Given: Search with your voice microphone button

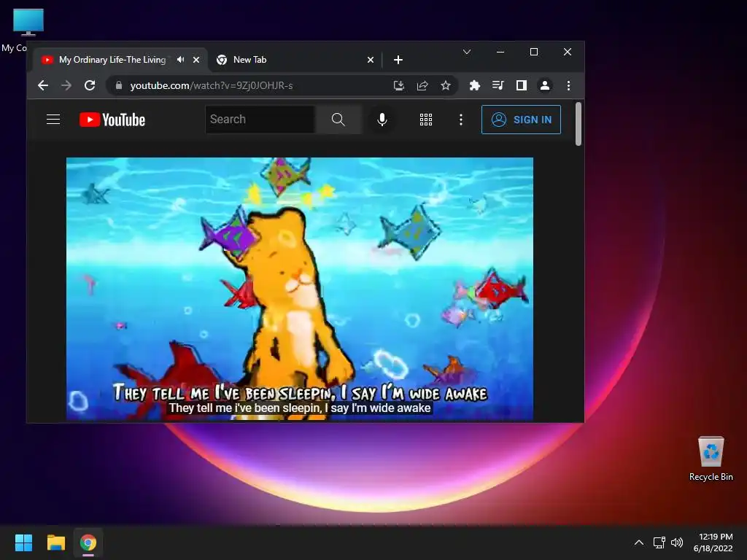Looking at the screenshot, I should [x=382, y=120].
